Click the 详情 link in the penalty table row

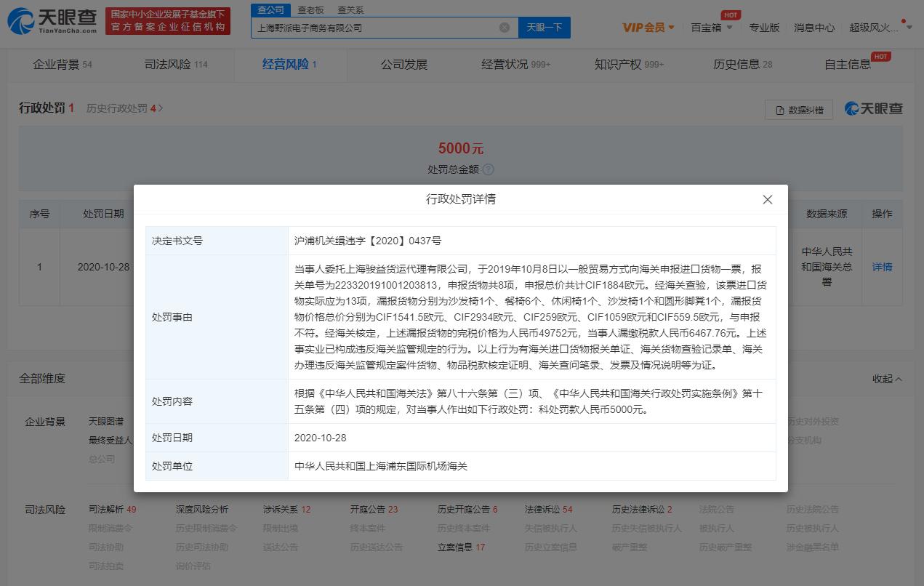(x=882, y=267)
